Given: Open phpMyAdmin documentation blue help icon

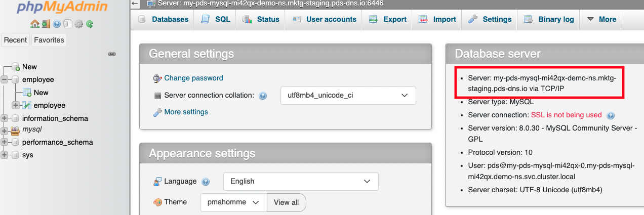Looking at the screenshot, I should pyautogui.click(x=57, y=24).
